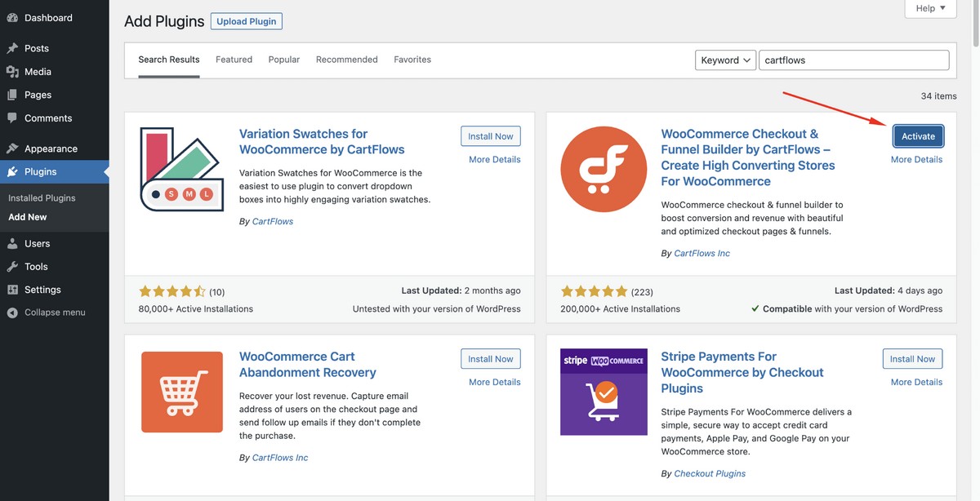980x501 pixels.
Task: Click the '200,000+ Active Installations' text
Action: tap(620, 309)
